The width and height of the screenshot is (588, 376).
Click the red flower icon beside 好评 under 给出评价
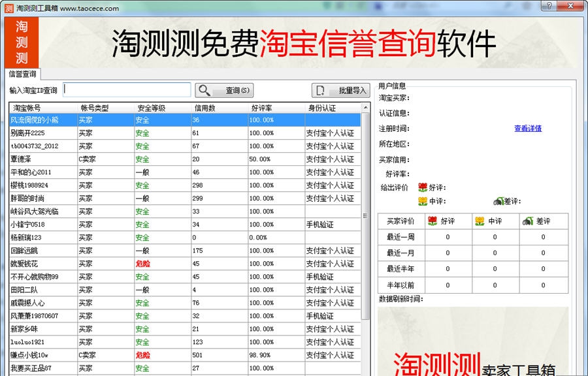pos(423,187)
